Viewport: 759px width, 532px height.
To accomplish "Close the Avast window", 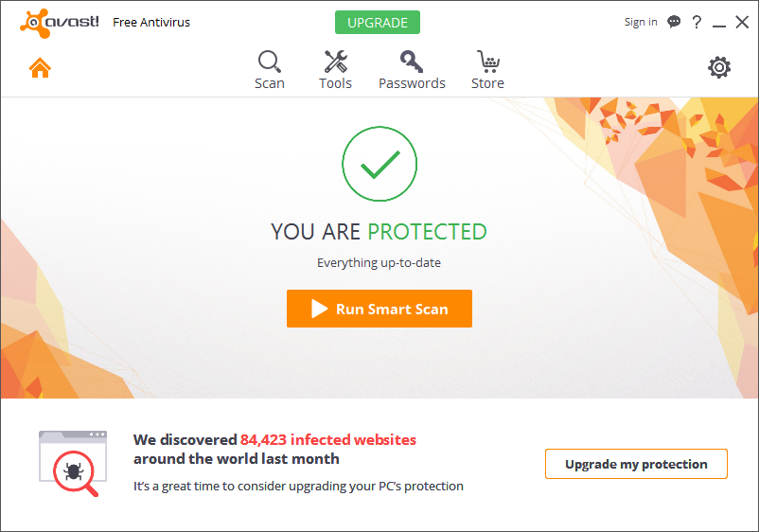I will click(x=742, y=22).
